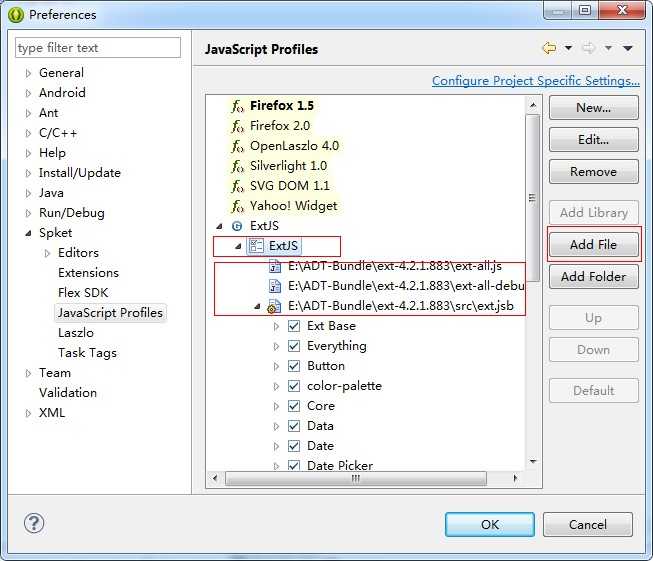Collapse the ext.jsb file node

(x=257, y=307)
